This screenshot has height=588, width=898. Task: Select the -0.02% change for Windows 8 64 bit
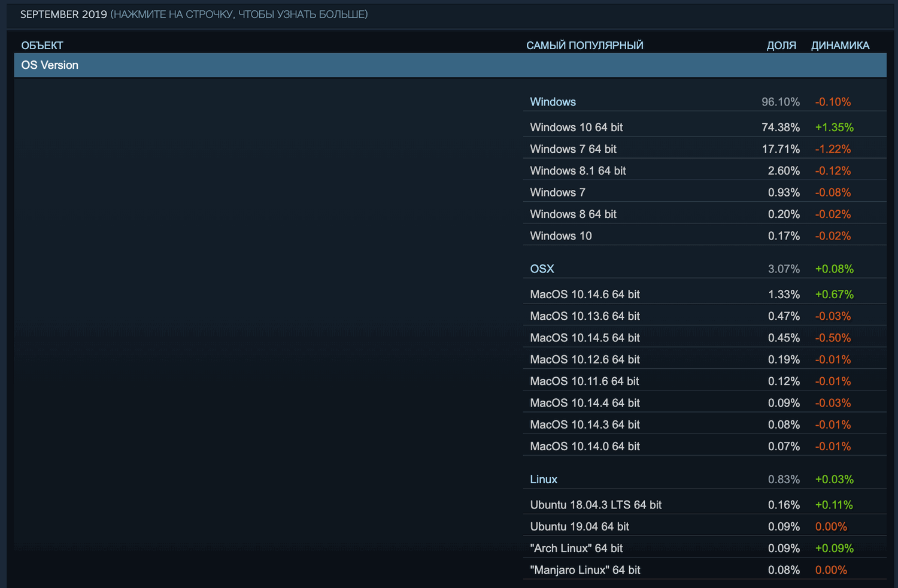pyautogui.click(x=833, y=214)
